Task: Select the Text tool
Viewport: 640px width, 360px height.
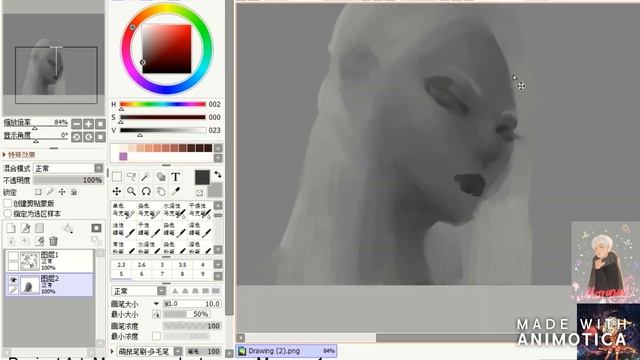Action: [x=176, y=177]
